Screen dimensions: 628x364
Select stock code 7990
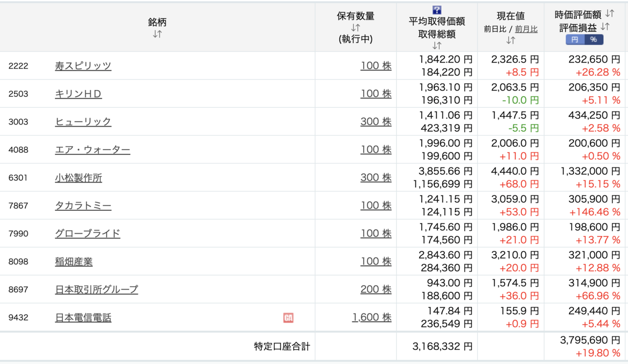click(x=18, y=234)
